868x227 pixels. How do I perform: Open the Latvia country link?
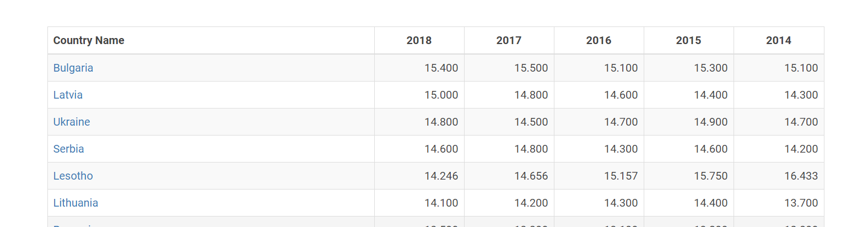tap(68, 95)
